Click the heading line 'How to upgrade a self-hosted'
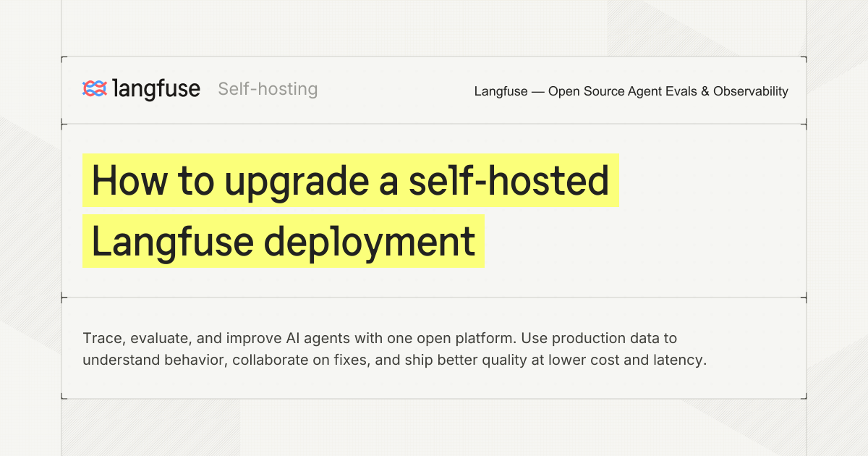The width and height of the screenshot is (868, 456). (351, 180)
